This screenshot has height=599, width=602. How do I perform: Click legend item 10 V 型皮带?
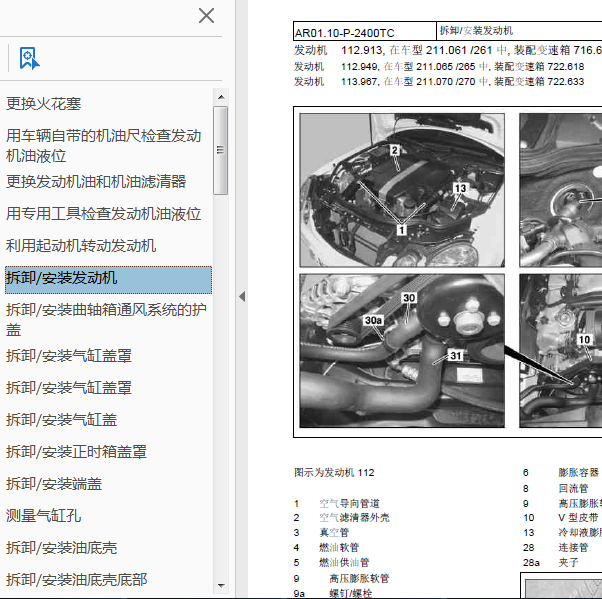pyautogui.click(x=561, y=518)
